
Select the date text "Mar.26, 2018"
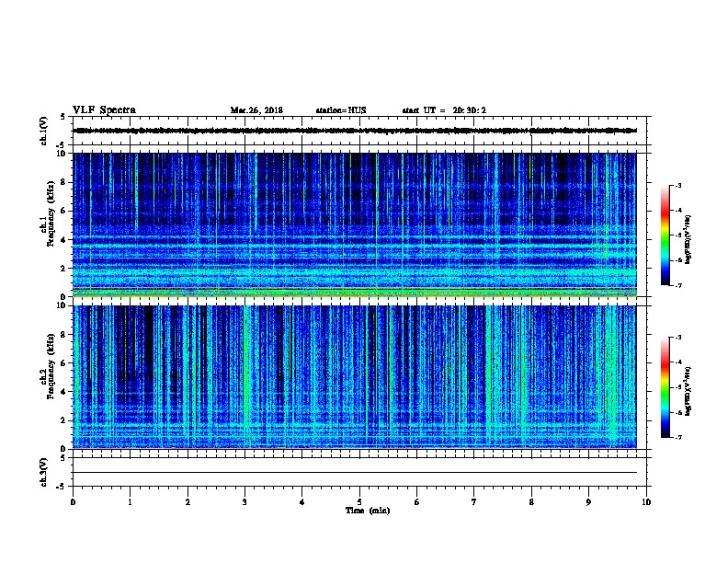click(256, 110)
